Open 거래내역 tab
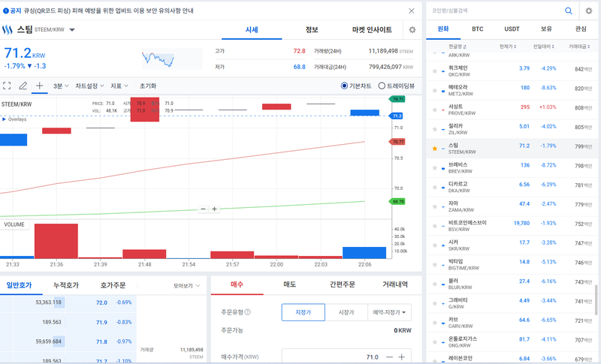This screenshot has width=601, height=364. [395, 284]
